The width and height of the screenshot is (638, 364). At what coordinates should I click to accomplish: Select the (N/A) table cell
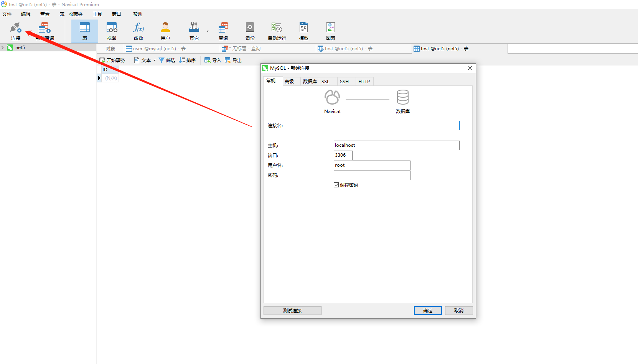click(x=110, y=78)
